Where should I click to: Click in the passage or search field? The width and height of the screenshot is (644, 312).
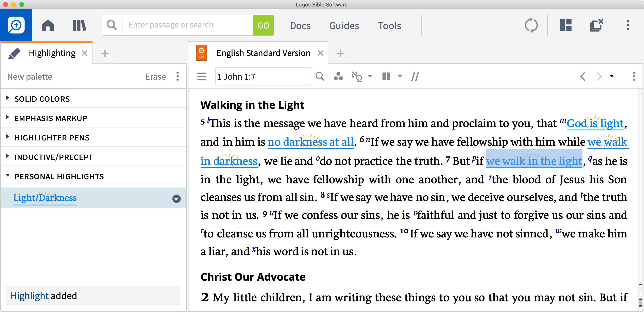coord(190,25)
